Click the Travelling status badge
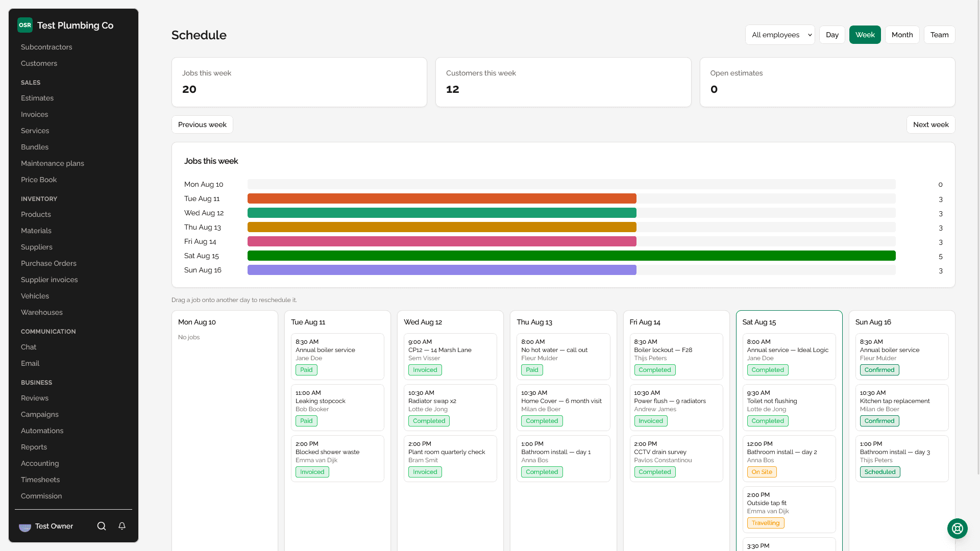The image size is (980, 551). point(766,523)
